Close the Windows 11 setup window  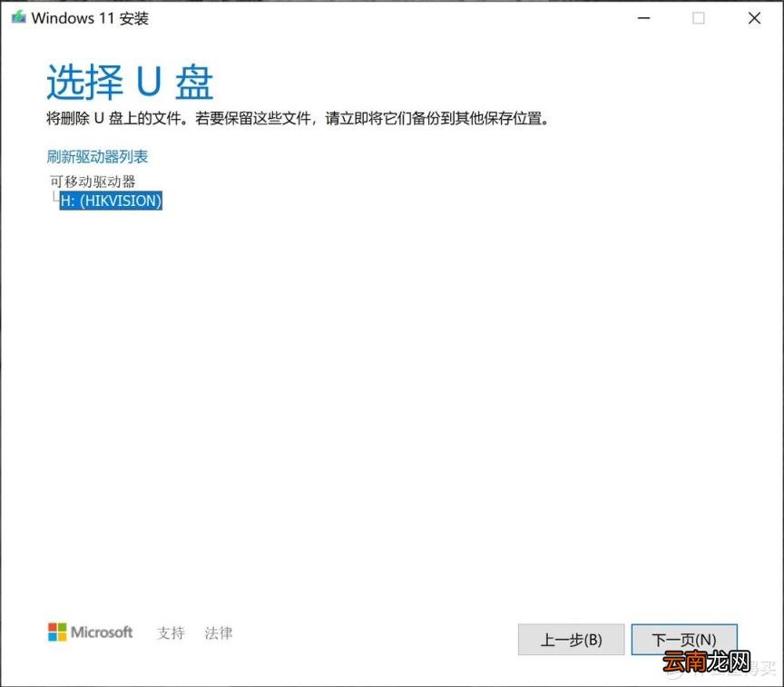754,18
